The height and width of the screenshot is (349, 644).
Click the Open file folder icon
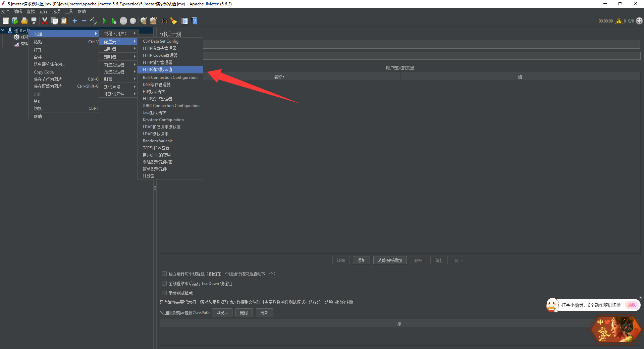point(24,21)
